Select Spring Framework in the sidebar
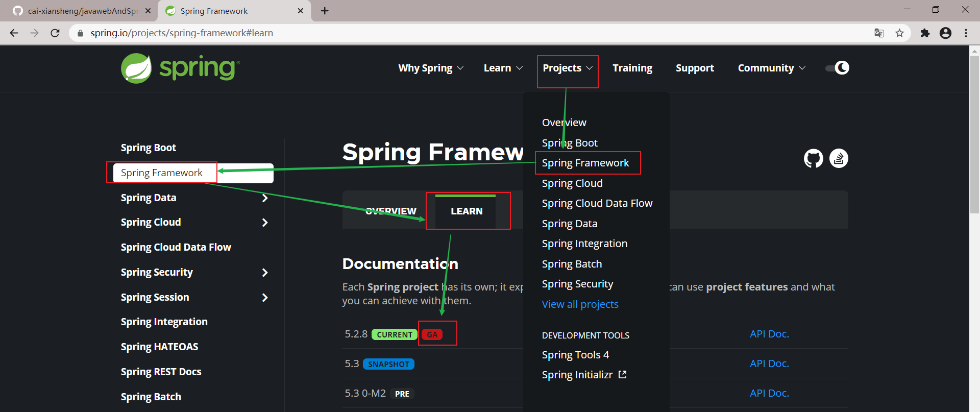 pyautogui.click(x=193, y=173)
